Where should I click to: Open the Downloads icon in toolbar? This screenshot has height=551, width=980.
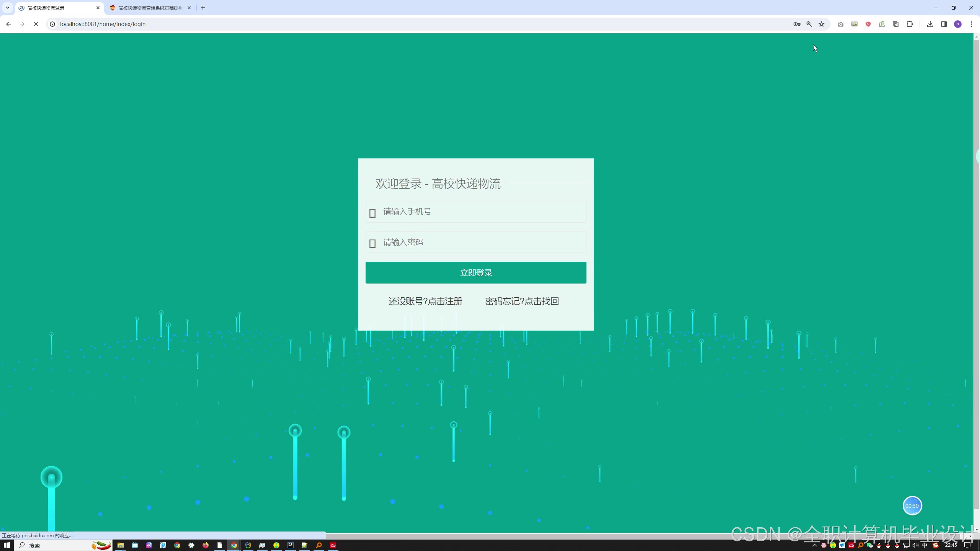[930, 24]
